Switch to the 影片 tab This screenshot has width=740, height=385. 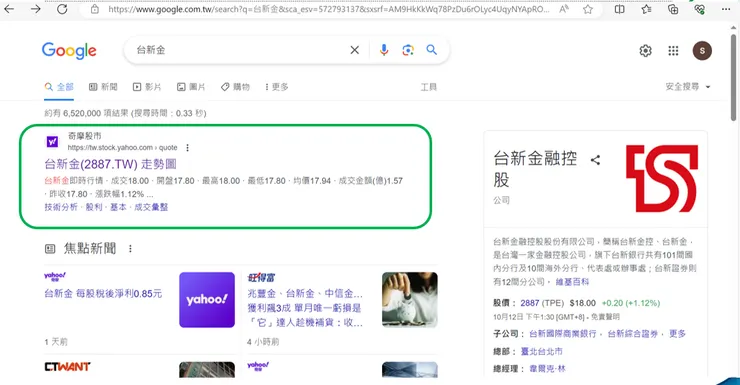pyautogui.click(x=147, y=87)
